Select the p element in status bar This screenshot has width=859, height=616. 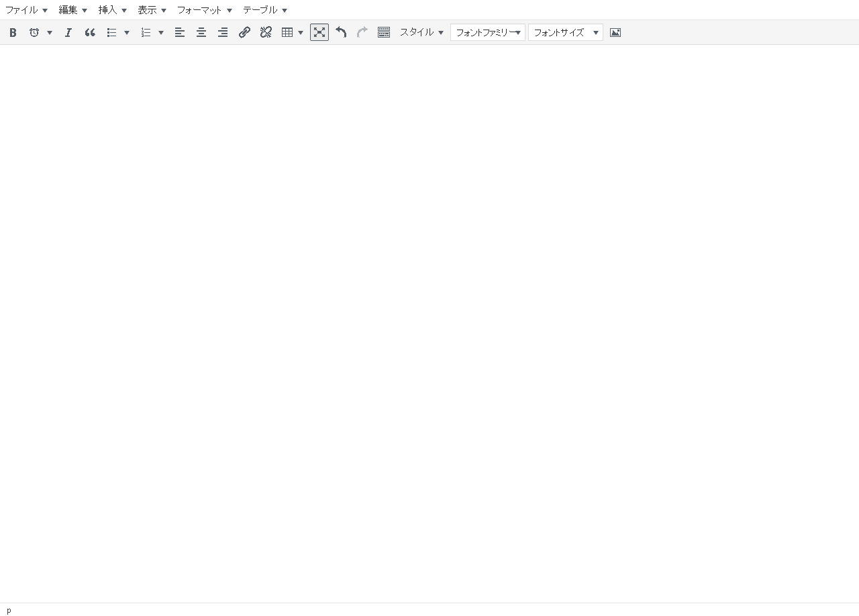tap(9, 610)
